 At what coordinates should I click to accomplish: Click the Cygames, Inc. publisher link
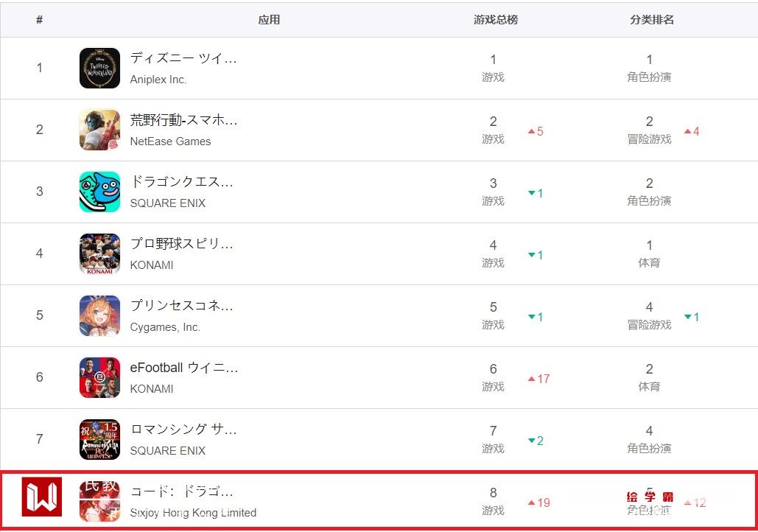[x=165, y=327]
